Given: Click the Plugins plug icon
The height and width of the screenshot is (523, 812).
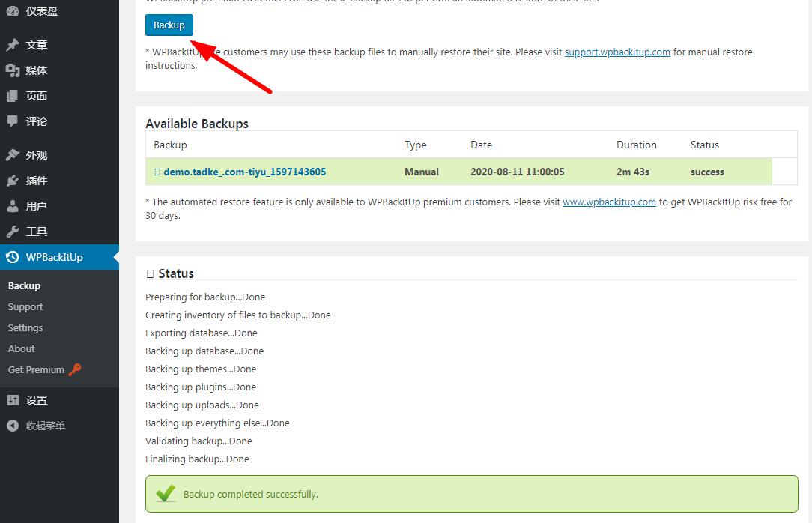Looking at the screenshot, I should click(13, 181).
